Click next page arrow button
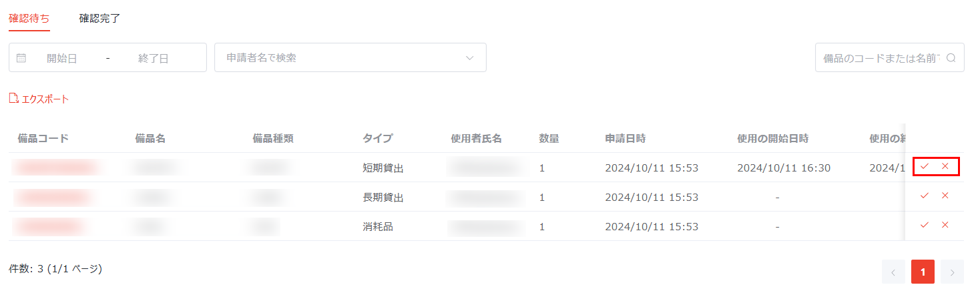 (x=953, y=272)
